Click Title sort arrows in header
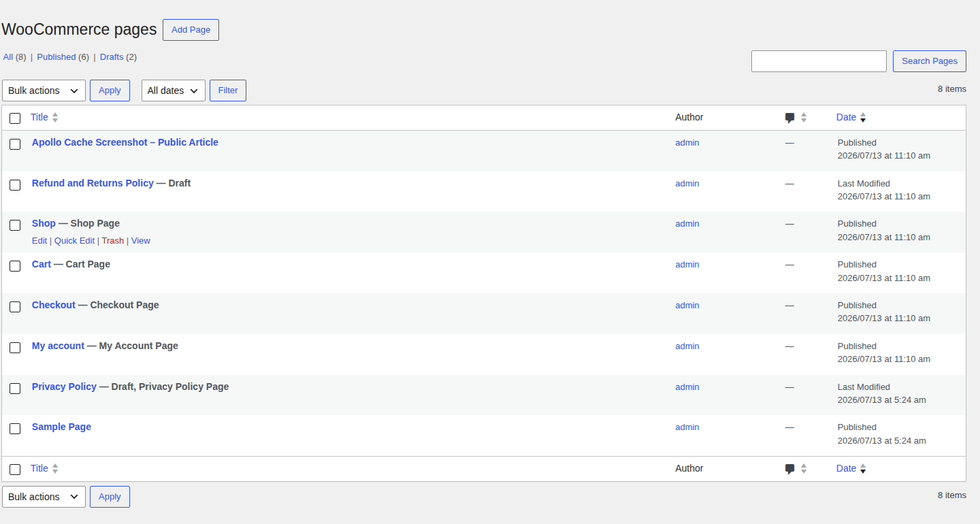The image size is (980, 524). [x=55, y=118]
